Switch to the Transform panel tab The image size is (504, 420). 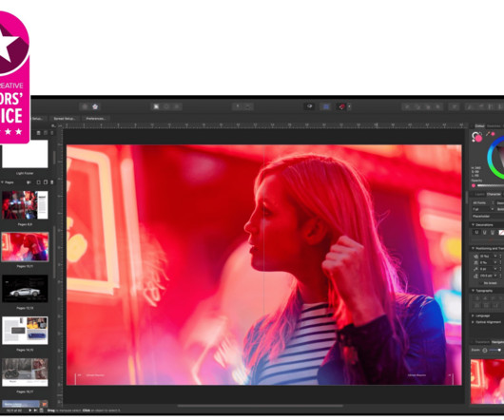pos(482,342)
